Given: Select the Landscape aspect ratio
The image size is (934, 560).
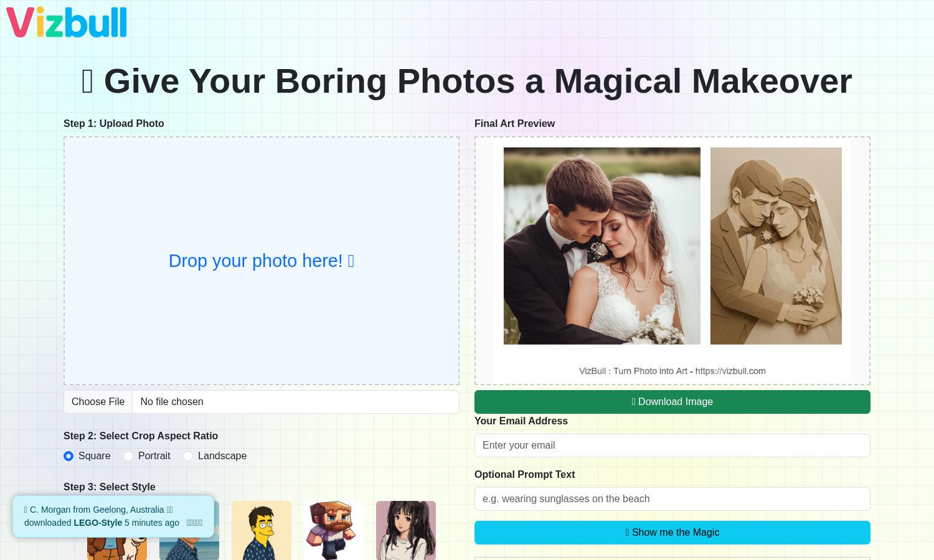Looking at the screenshot, I should (188, 456).
